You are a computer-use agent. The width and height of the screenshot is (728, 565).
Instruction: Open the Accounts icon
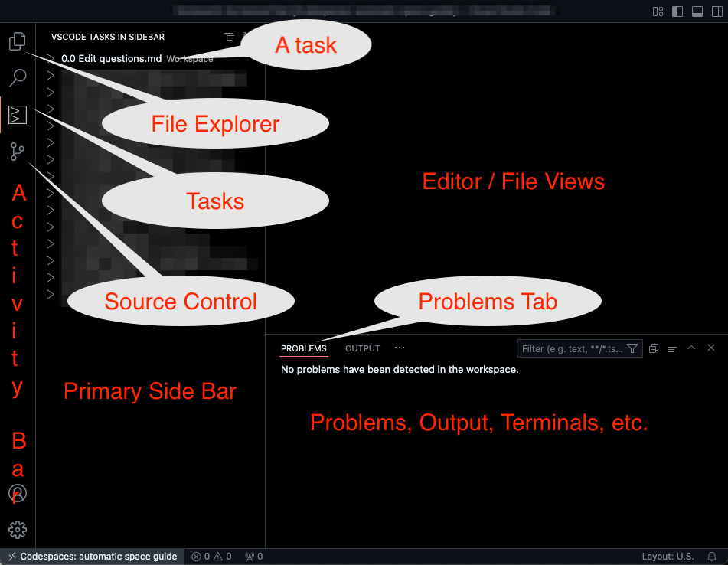pyautogui.click(x=17, y=493)
